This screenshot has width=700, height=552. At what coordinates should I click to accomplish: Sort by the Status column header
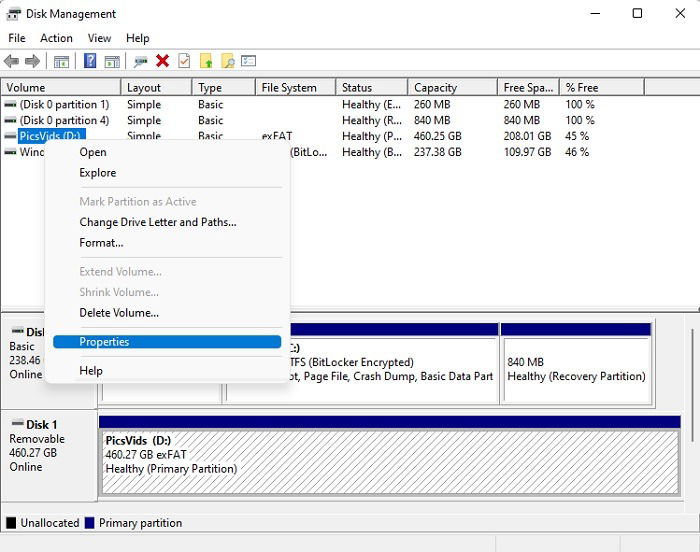point(372,88)
